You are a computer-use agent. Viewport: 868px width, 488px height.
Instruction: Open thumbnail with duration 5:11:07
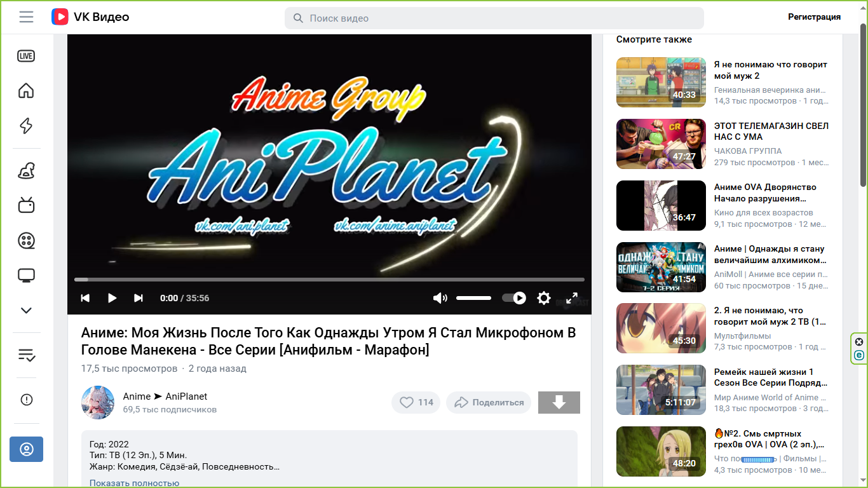coord(661,390)
